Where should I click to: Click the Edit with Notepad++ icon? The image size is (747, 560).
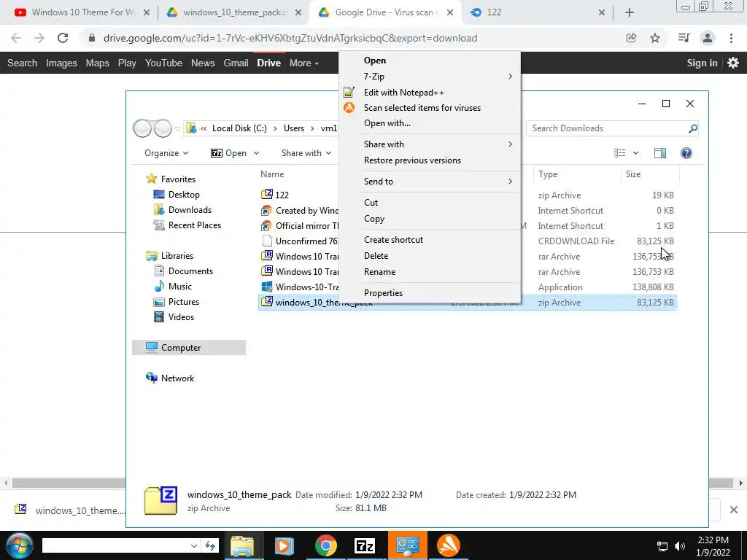349,92
